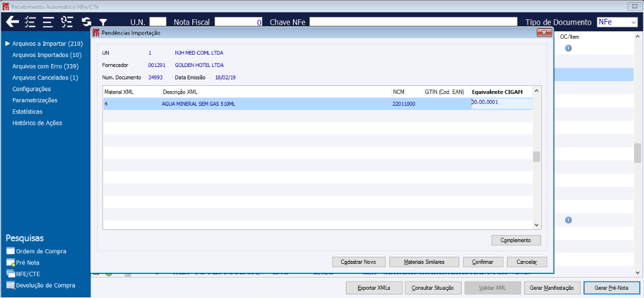
Task: Click the dialog grid scrollbar down arrow
Action: pos(536,225)
